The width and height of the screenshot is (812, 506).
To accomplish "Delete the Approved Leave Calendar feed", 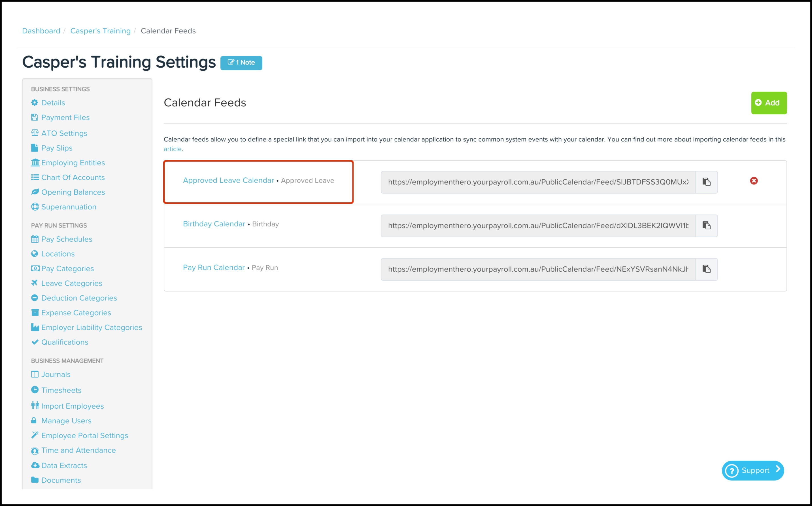I will [x=753, y=181].
